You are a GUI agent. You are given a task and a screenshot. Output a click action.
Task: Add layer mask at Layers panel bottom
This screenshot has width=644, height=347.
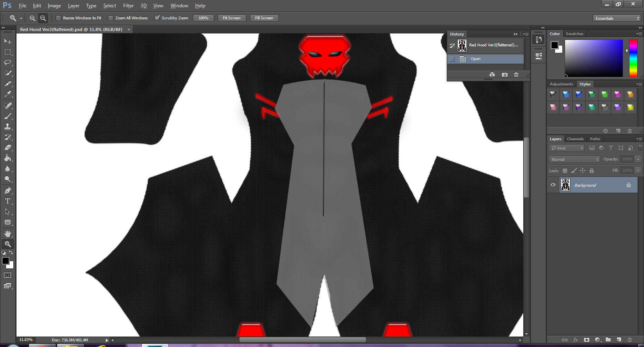pos(586,340)
